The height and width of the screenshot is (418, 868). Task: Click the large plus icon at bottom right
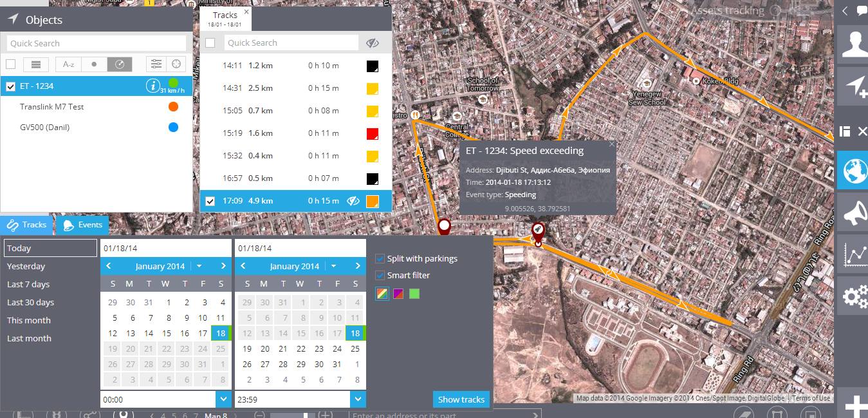click(856, 407)
